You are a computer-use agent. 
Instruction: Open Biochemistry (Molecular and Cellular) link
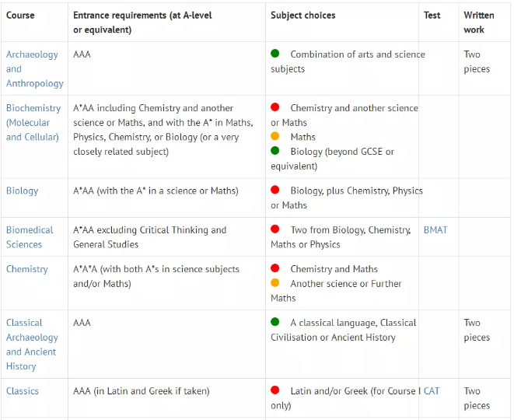tap(33, 122)
